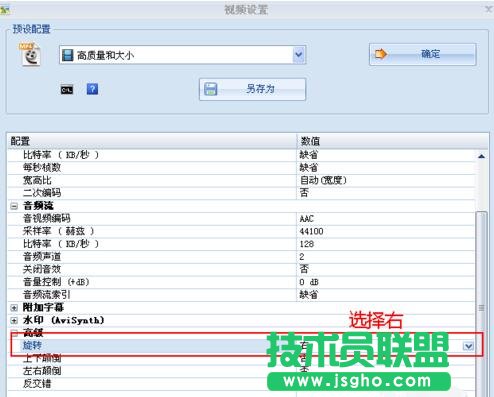Select the 每秒帧数 row
The image size is (494, 397).
[x=242, y=167]
